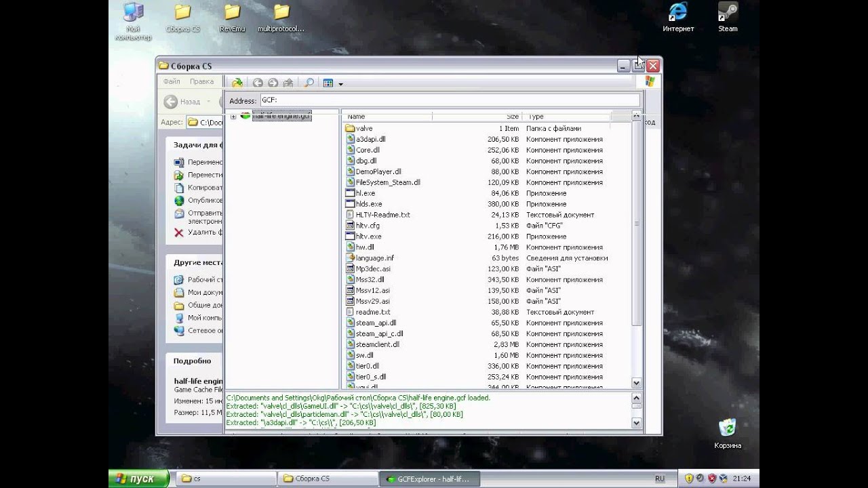Open multiprotocol desktop folder
The height and width of the screenshot is (488, 868).
281,18
